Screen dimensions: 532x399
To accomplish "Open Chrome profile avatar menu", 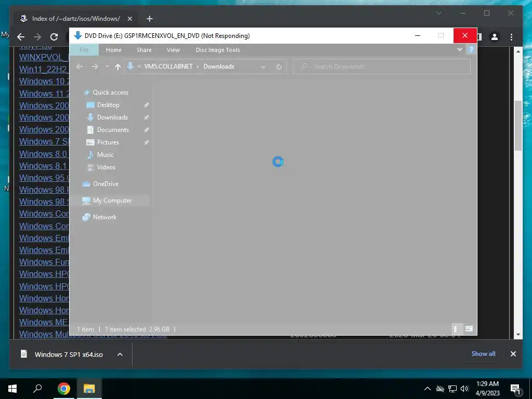I will 495,37.
